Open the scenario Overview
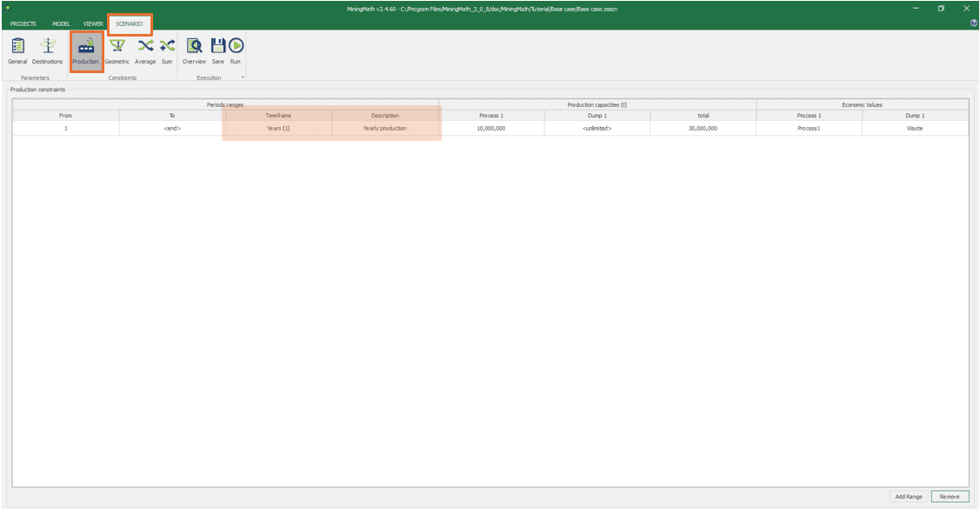The height and width of the screenshot is (509, 980). pyautogui.click(x=194, y=51)
